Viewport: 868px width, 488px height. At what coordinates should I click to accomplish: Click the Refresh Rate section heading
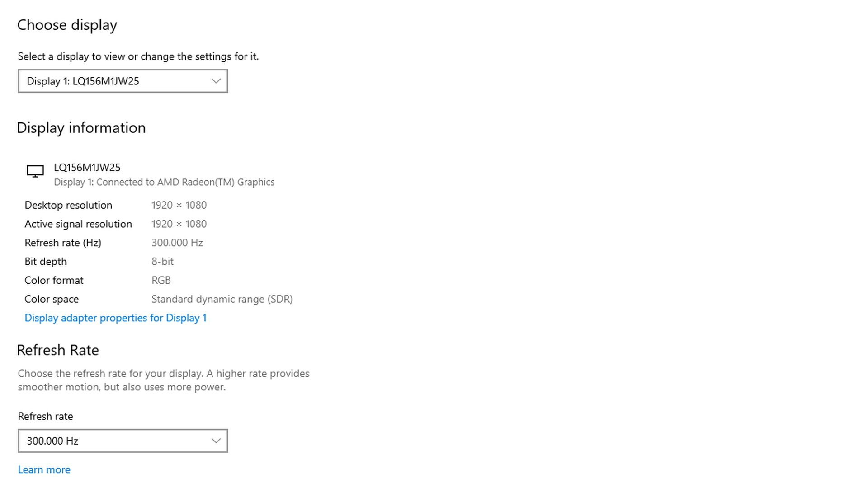pos(57,350)
